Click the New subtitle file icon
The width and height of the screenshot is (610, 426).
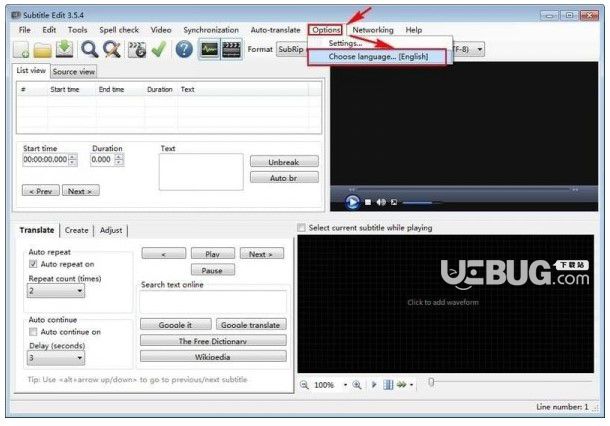click(21, 49)
